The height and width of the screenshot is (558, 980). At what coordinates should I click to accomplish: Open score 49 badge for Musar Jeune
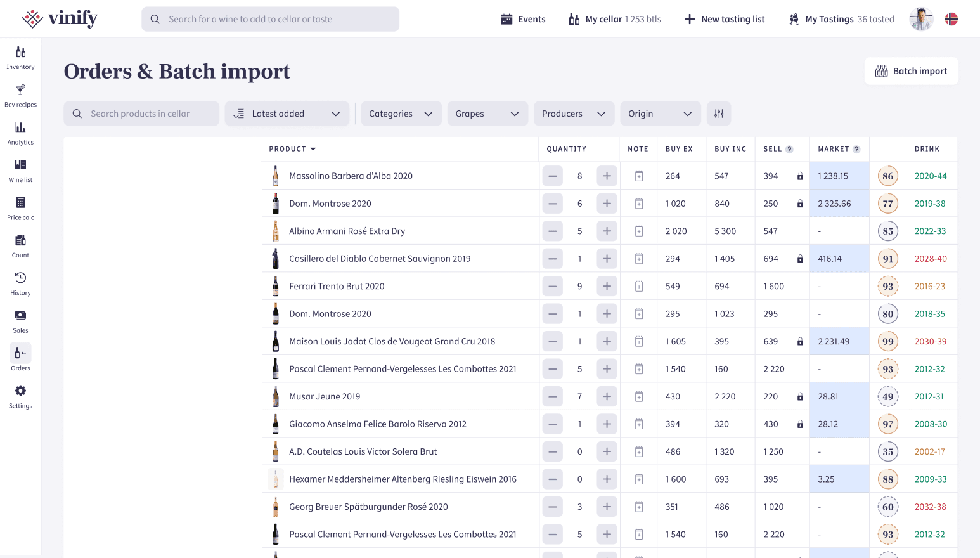click(888, 396)
